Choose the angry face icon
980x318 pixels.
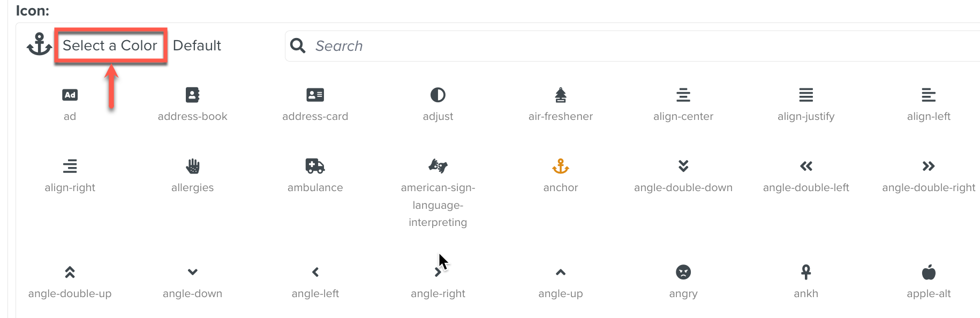(683, 272)
